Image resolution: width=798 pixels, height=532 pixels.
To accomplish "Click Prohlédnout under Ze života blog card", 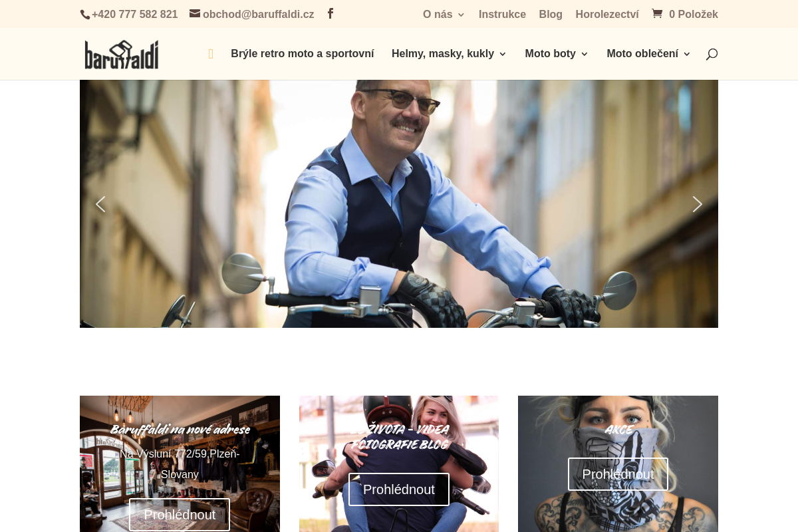I will (399, 489).
